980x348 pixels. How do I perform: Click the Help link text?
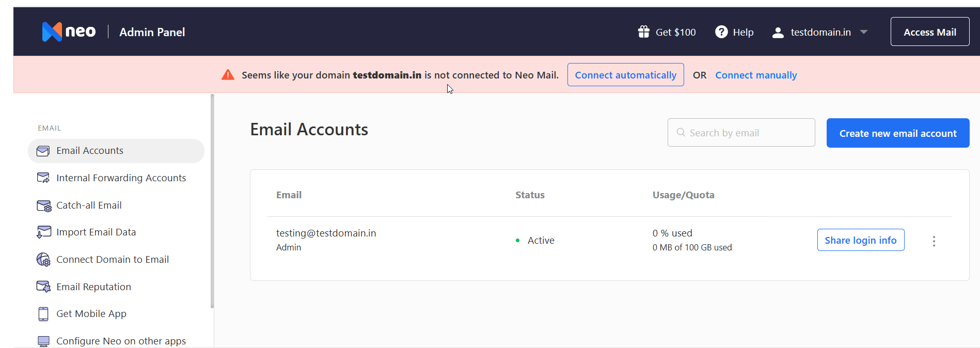click(x=743, y=33)
